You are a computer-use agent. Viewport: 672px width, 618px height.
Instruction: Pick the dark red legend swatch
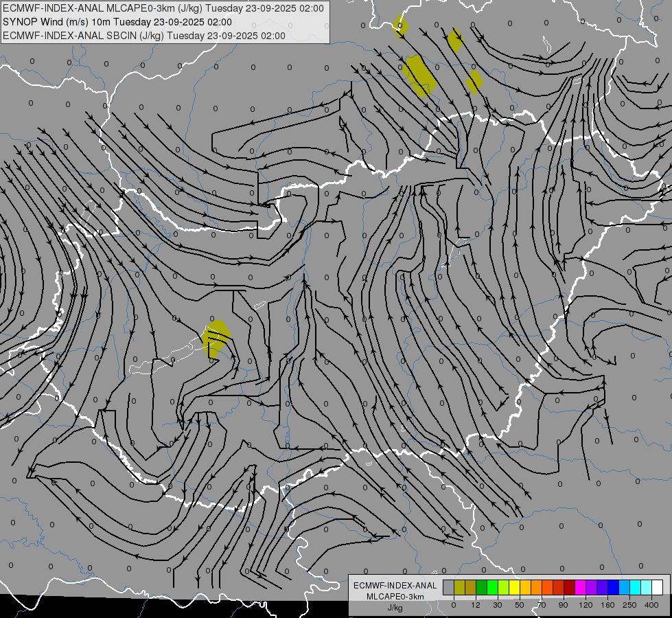coord(569,587)
